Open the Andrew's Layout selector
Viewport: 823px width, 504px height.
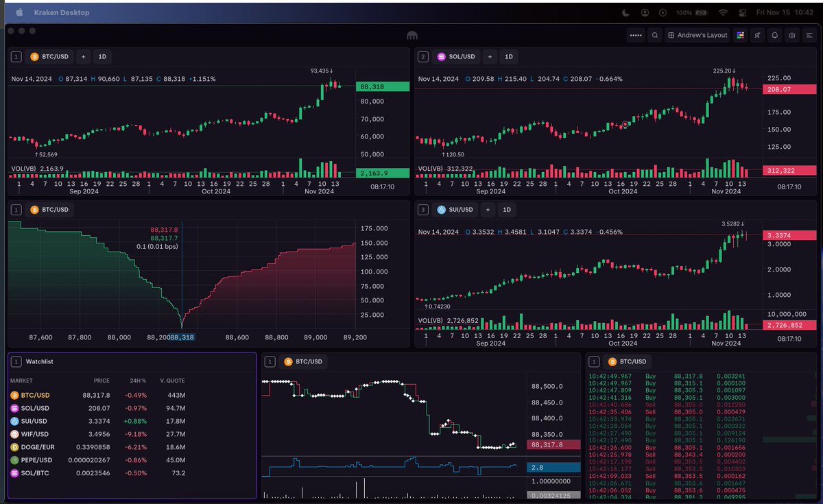click(x=697, y=35)
